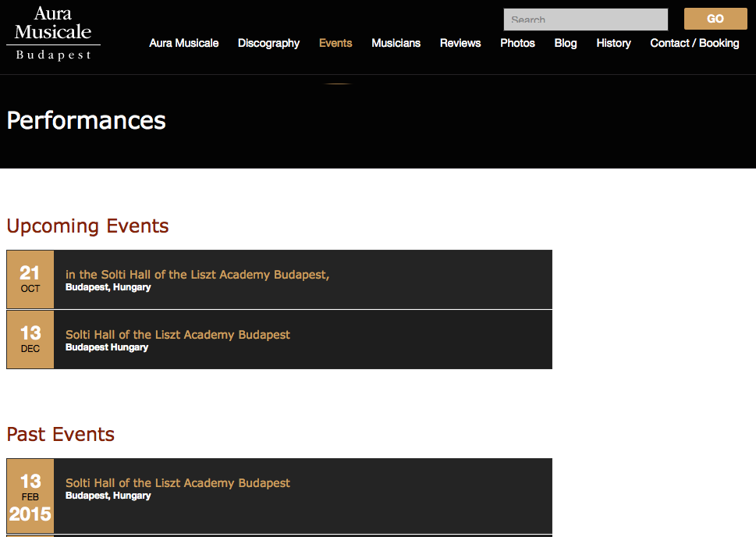Open the Musicians page
This screenshot has width=756, height=537.
click(396, 43)
